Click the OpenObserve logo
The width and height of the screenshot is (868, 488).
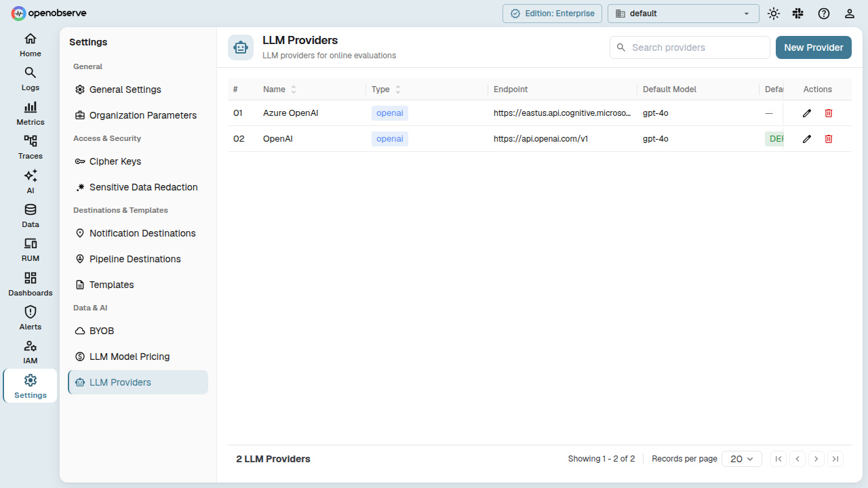[49, 13]
